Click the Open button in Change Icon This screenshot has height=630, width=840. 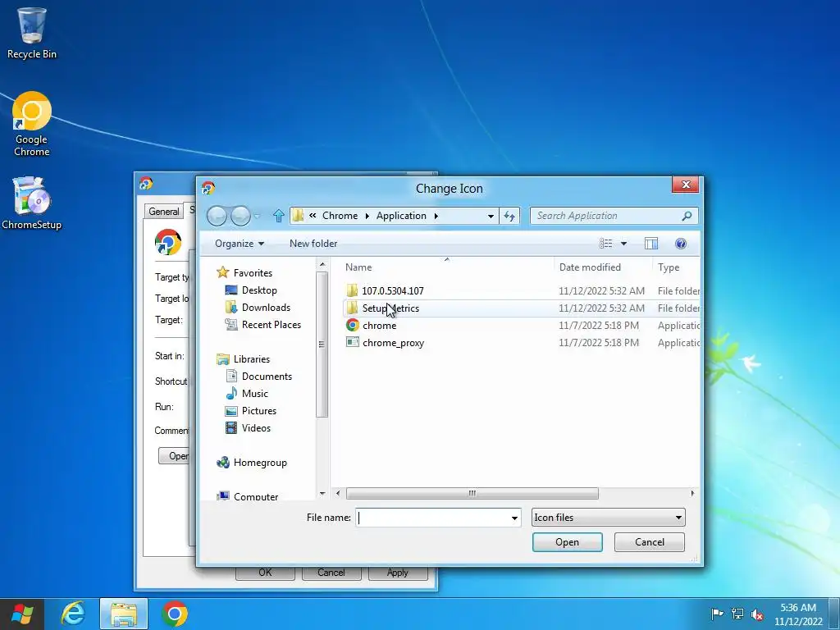coord(568,542)
